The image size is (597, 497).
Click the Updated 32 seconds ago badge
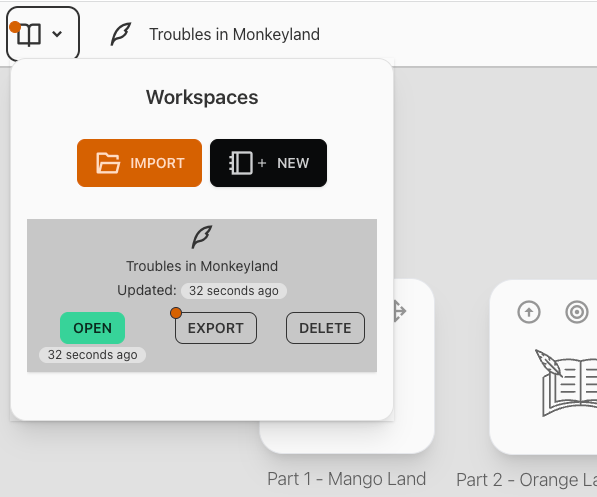(x=234, y=291)
